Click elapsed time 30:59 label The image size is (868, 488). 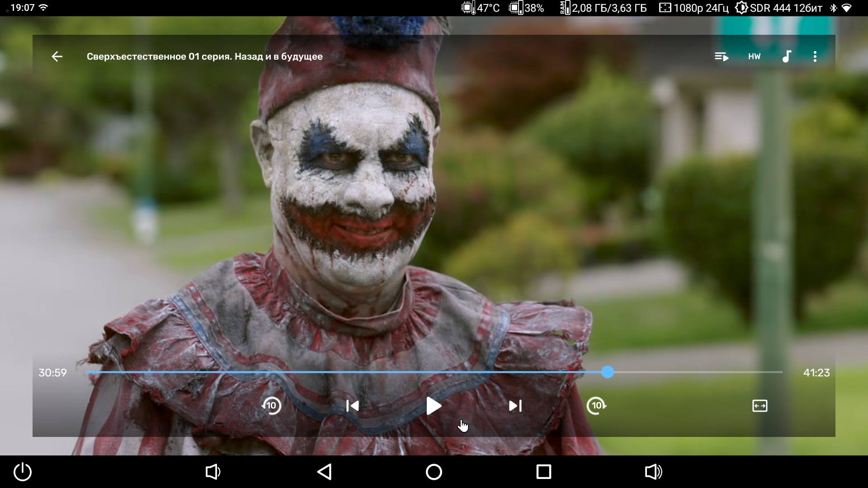pos(52,373)
